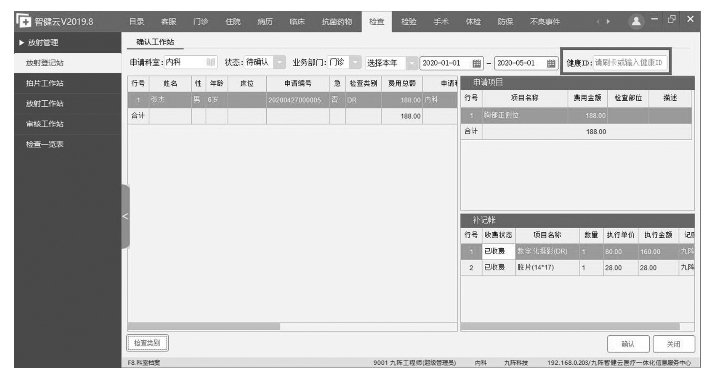This screenshot has width=721, height=377.
Task: Click the 补记帐 table horizontal scrollbar
Action: click(x=570, y=326)
